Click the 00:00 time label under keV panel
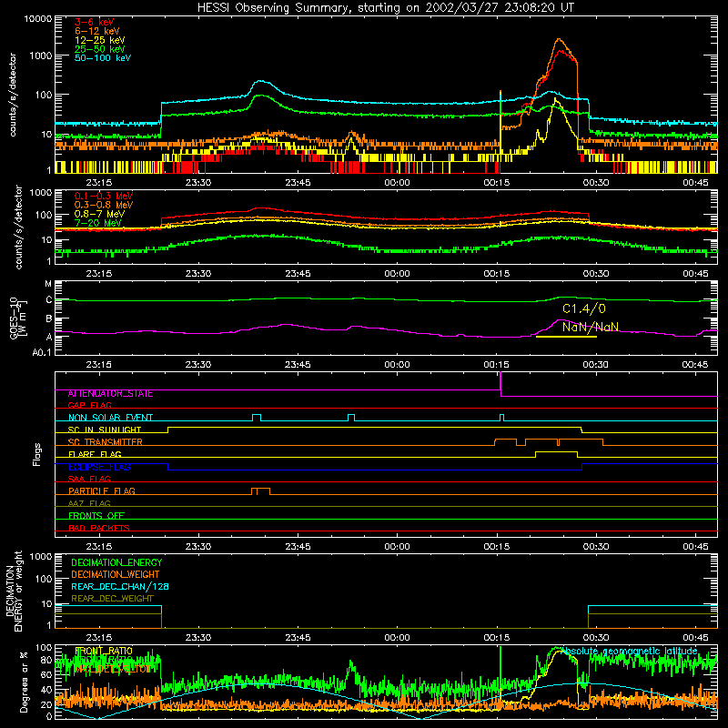Viewport: 728px width, 728px height. tap(397, 183)
